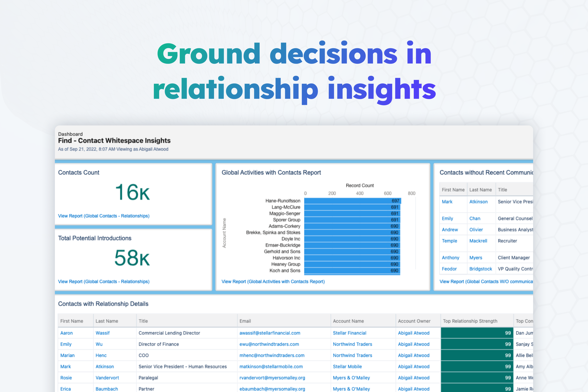Click the 58K potential introductions metric
Screen dimensions: 588x392
click(x=132, y=258)
